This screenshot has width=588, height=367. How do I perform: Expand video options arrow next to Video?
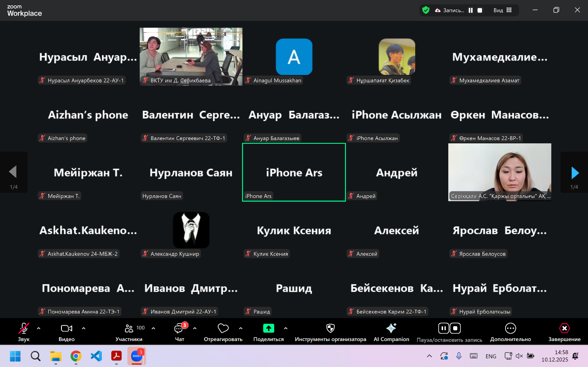point(84,328)
